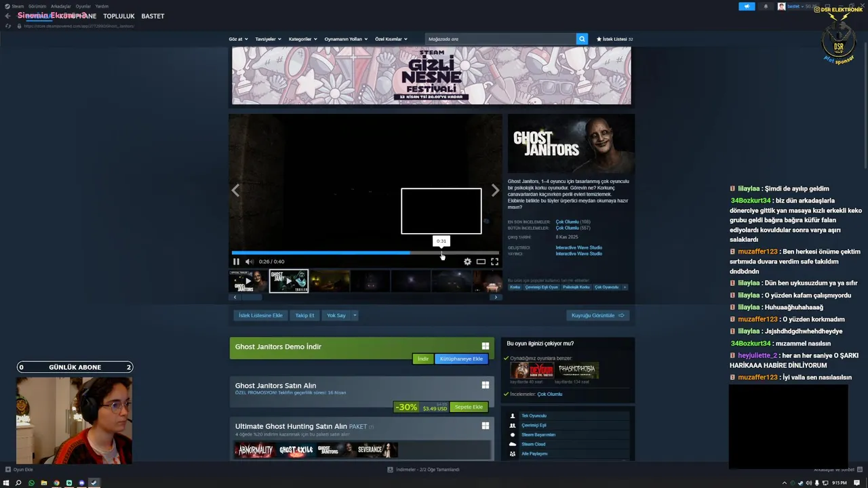Expand Kategoriler dropdown menu

click(302, 39)
